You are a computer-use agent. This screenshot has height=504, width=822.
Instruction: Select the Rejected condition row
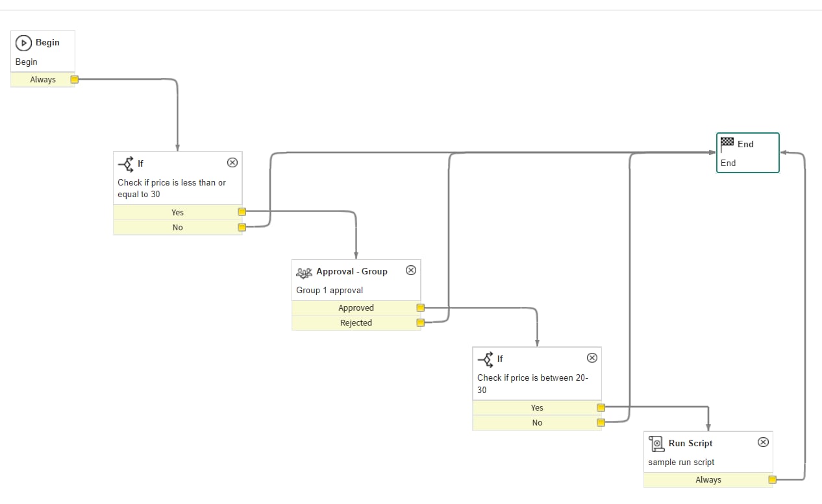pos(356,322)
